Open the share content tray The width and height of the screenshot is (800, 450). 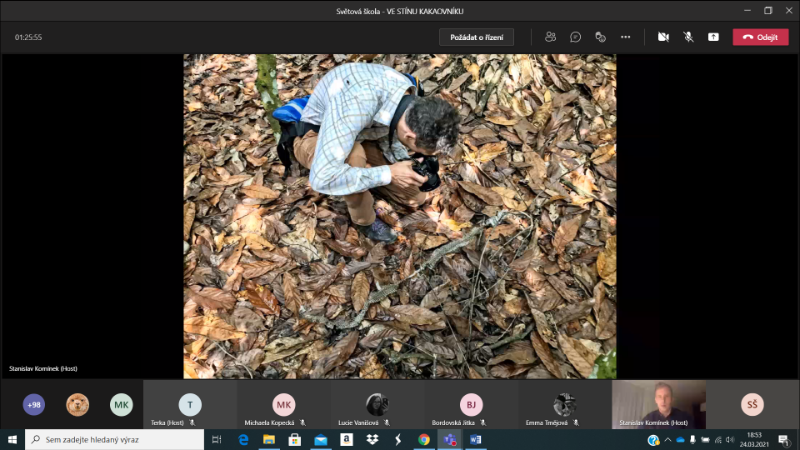coord(713,37)
